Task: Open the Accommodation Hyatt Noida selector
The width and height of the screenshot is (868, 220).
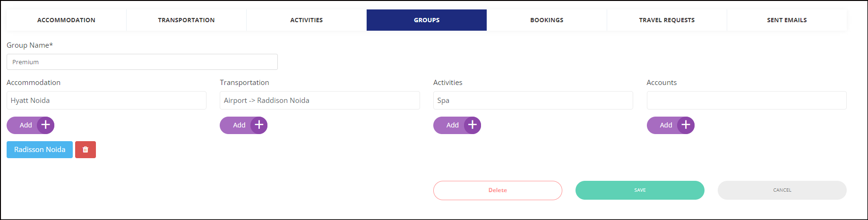Action: pyautogui.click(x=106, y=100)
